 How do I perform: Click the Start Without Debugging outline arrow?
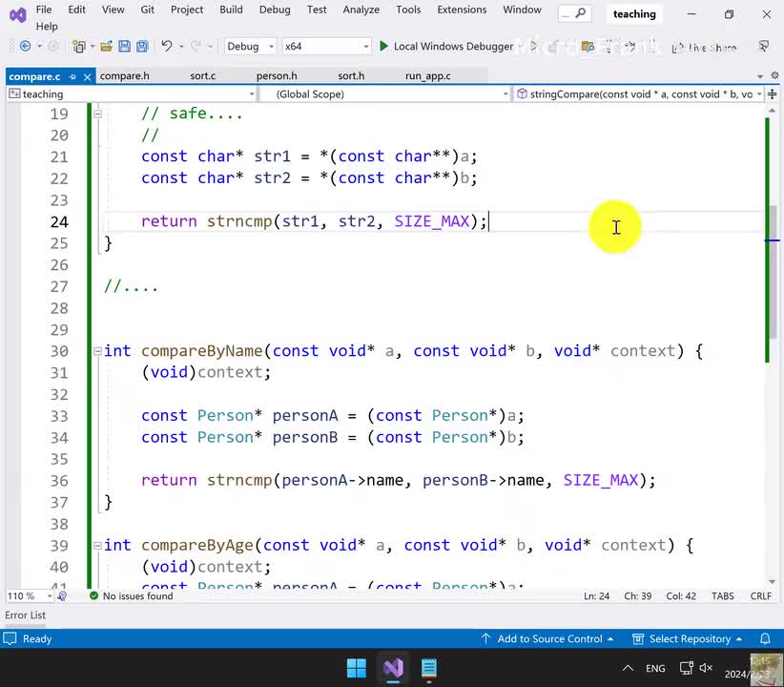point(533,47)
